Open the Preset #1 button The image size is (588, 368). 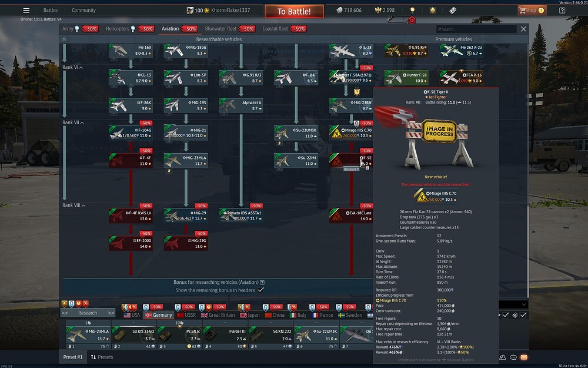(73, 357)
